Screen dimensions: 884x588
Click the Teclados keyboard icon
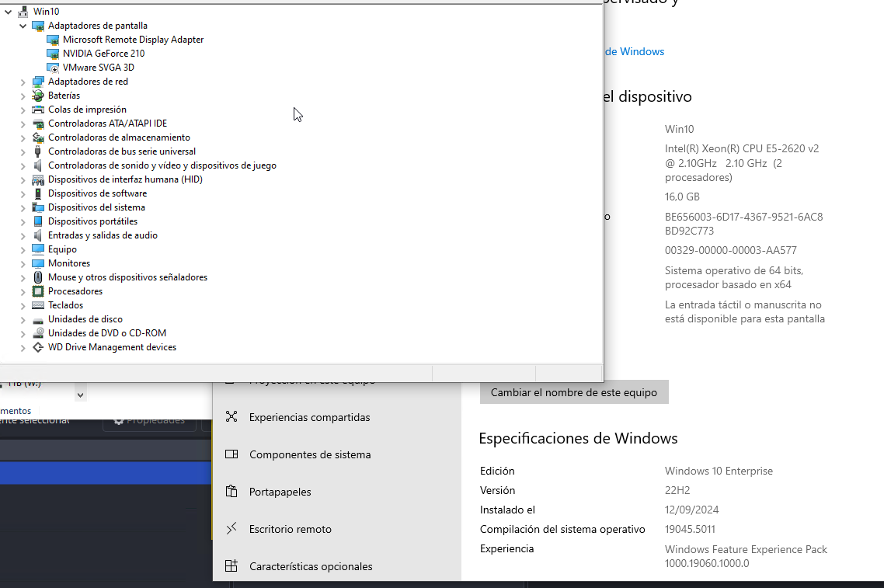(38, 305)
